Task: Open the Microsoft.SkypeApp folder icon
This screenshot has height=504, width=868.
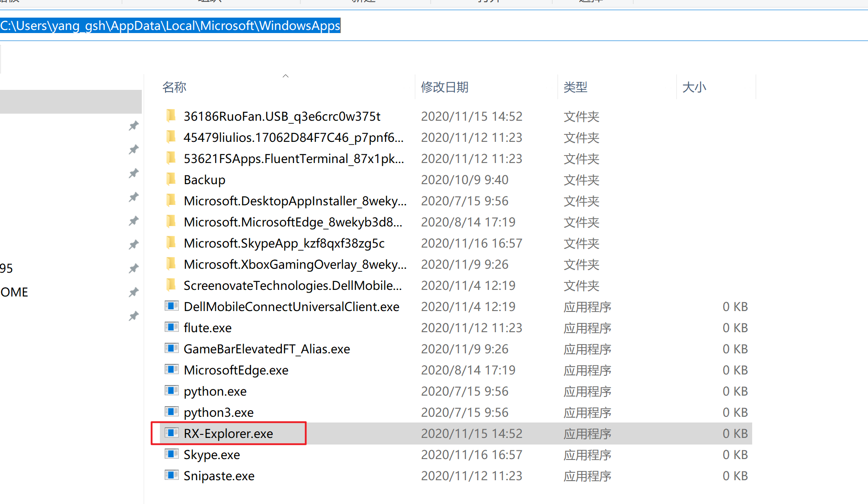Action: point(171,243)
